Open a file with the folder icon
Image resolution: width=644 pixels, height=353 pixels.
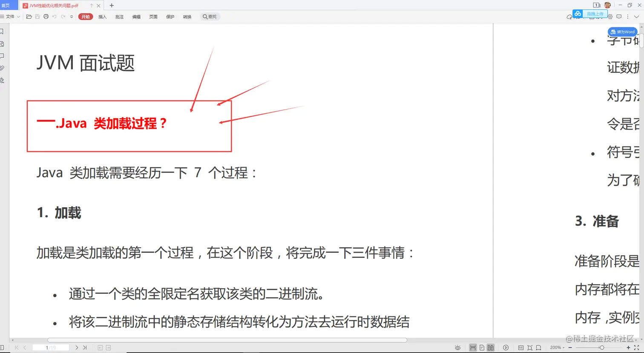pyautogui.click(x=29, y=17)
